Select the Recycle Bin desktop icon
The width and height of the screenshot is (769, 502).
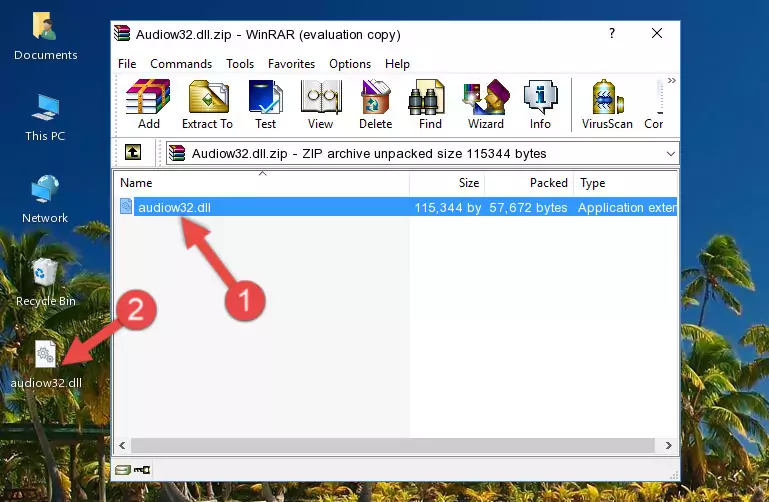[x=46, y=282]
